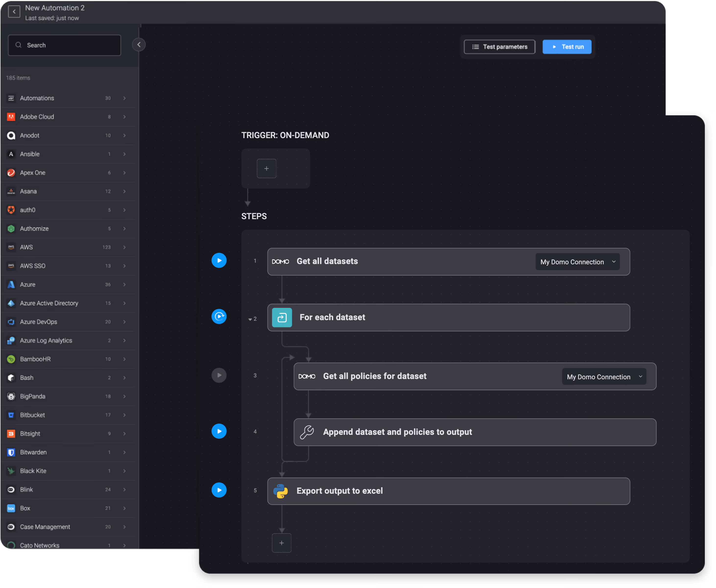
Task: Click the Bitwarden icon
Action: (x=11, y=452)
